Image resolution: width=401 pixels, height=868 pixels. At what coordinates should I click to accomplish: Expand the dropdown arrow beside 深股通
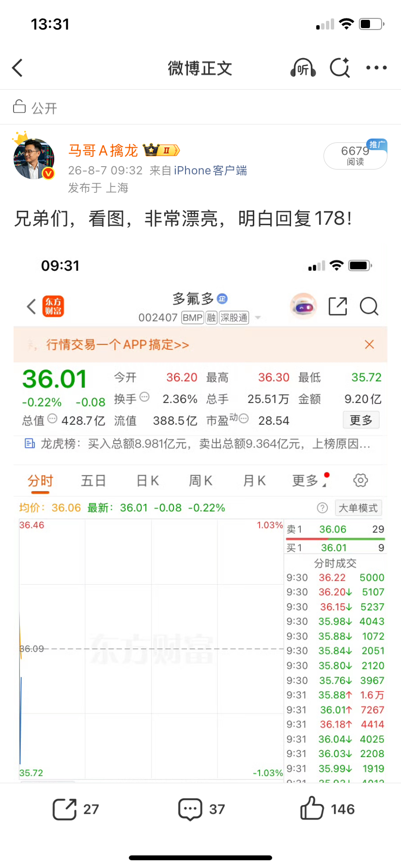pos(258,318)
